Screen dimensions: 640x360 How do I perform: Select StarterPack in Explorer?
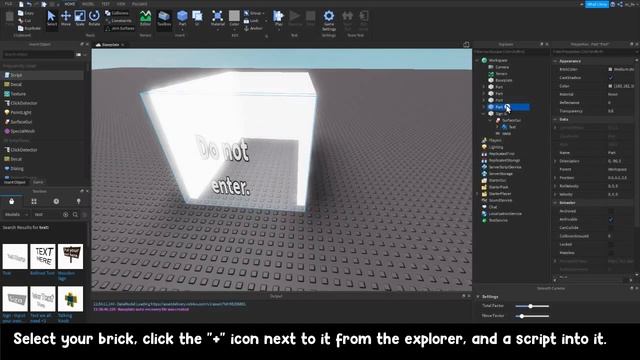tap(495, 187)
